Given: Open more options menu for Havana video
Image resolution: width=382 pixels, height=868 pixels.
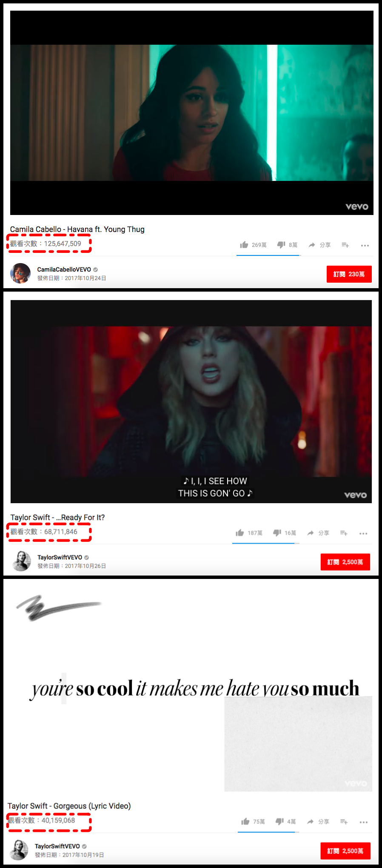Looking at the screenshot, I should click(x=365, y=245).
